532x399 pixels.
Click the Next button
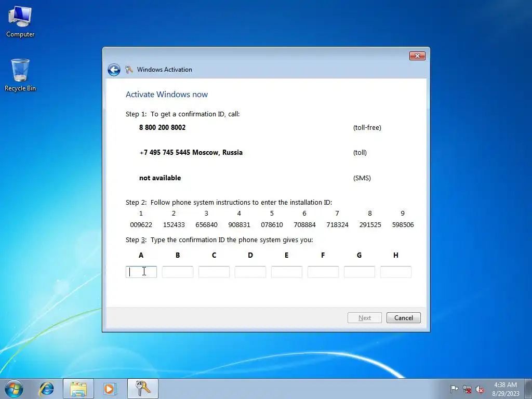pos(365,317)
